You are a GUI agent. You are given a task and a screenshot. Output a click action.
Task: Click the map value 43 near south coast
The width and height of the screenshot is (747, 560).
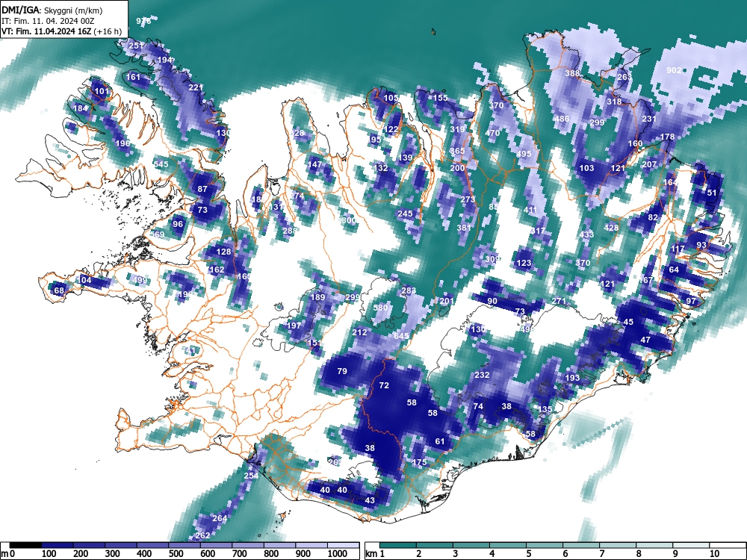point(371,500)
